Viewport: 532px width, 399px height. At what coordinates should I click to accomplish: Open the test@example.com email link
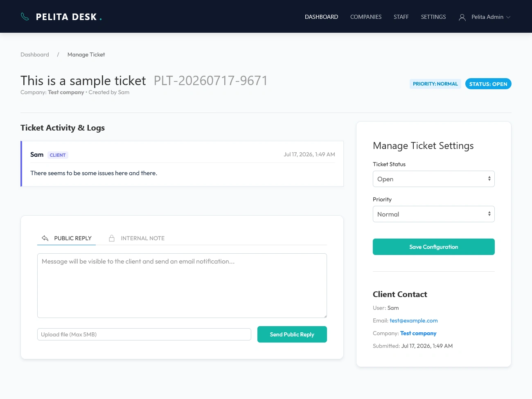coord(414,320)
